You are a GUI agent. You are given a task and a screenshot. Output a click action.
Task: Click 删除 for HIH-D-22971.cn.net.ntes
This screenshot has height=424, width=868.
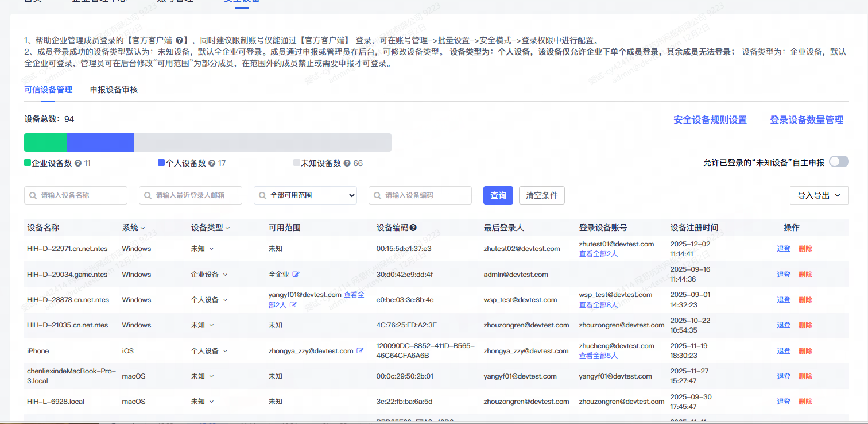pyautogui.click(x=805, y=249)
